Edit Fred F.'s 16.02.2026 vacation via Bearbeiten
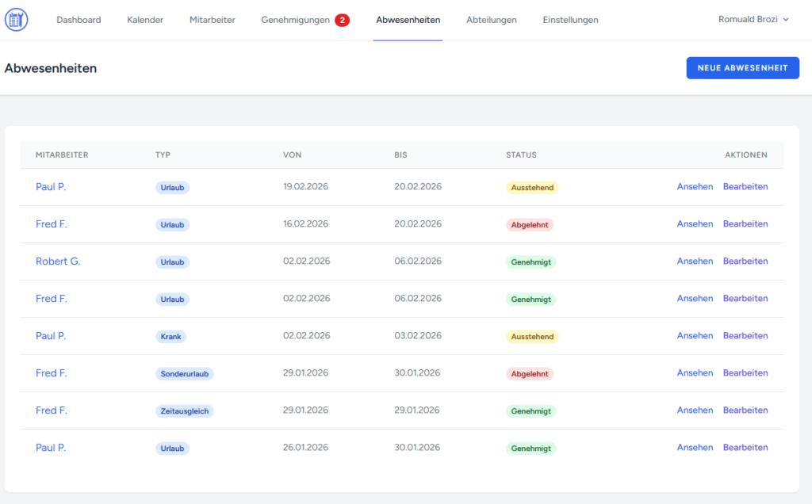This screenshot has width=812, height=504. (x=745, y=224)
